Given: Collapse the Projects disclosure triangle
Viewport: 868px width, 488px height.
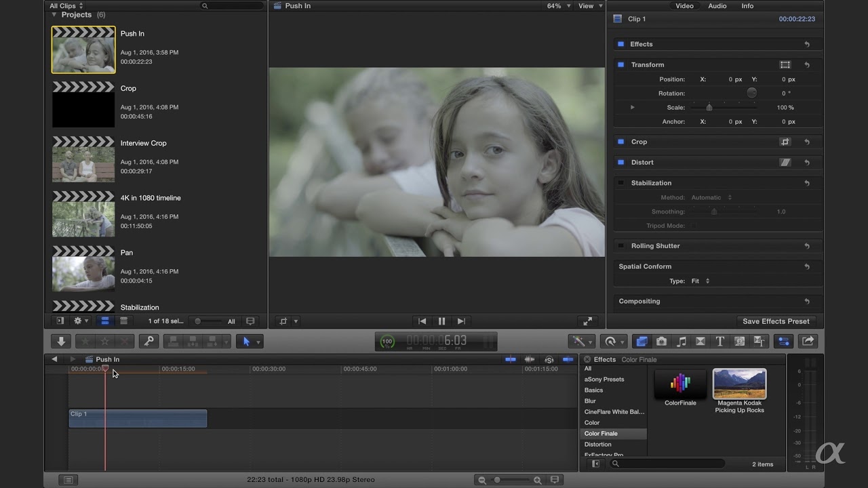Looking at the screenshot, I should pos(54,14).
